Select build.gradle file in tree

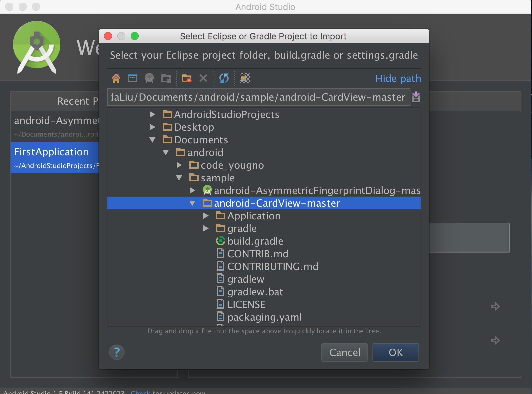[255, 241]
